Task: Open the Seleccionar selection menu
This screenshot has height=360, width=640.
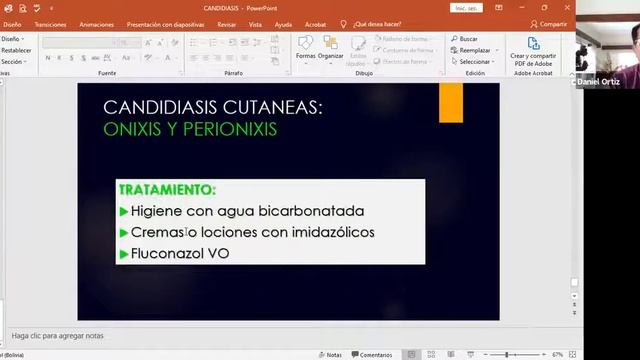Action: pos(473,62)
